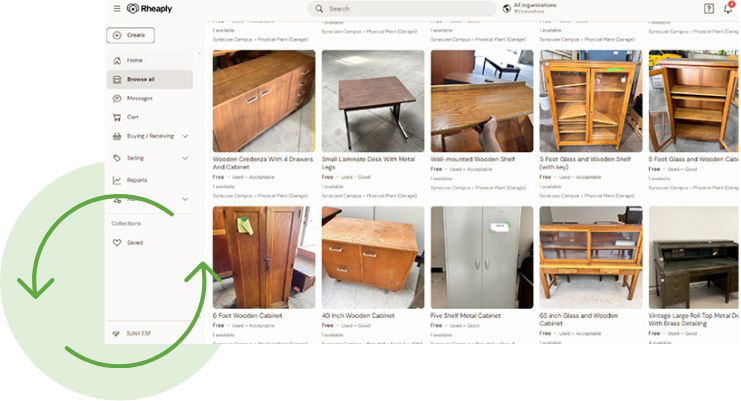Open Wooden Credenza With 4 Drawers listing
The height and width of the screenshot is (401, 741).
coord(263,163)
